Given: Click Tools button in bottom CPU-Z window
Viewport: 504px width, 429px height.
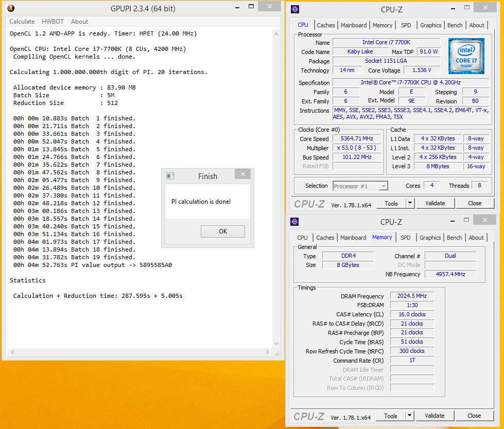Looking at the screenshot, I should [x=390, y=416].
